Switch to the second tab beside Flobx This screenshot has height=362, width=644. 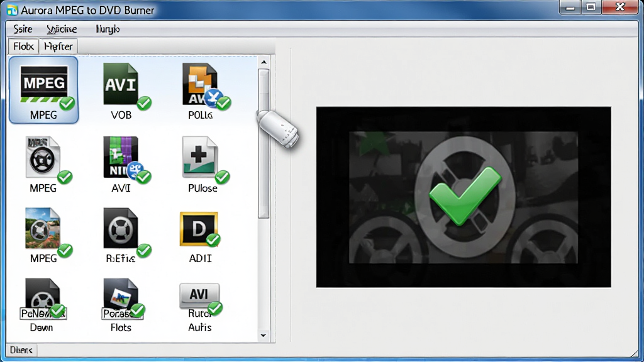[x=58, y=47]
